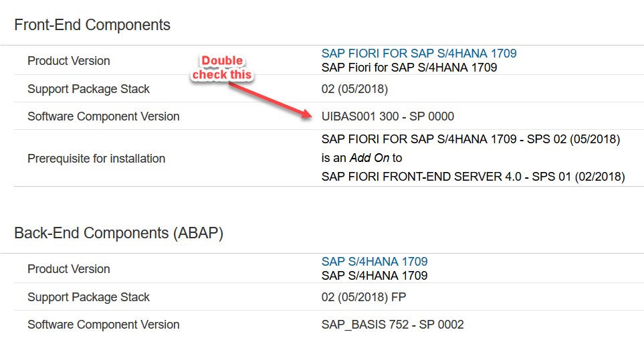The width and height of the screenshot is (644, 338).
Task: Click the 02 (05/2018) FP value
Action: pos(364,297)
